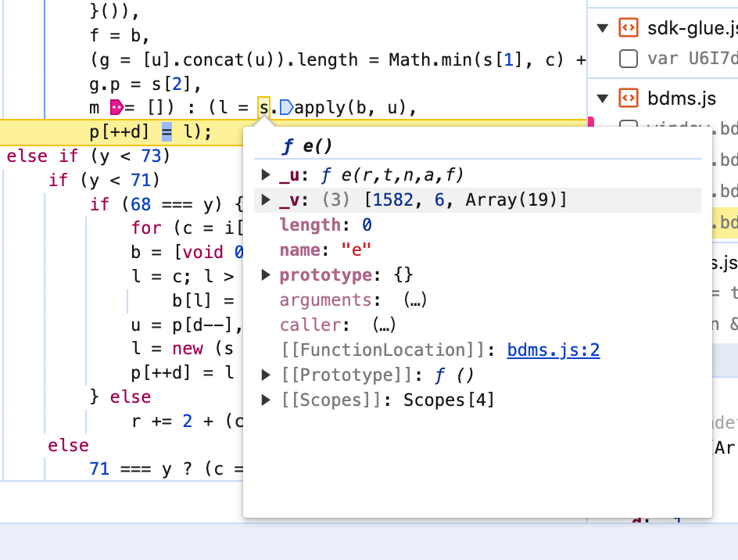Expand the _v array property
This screenshot has height=560, width=738.
pyautogui.click(x=267, y=200)
